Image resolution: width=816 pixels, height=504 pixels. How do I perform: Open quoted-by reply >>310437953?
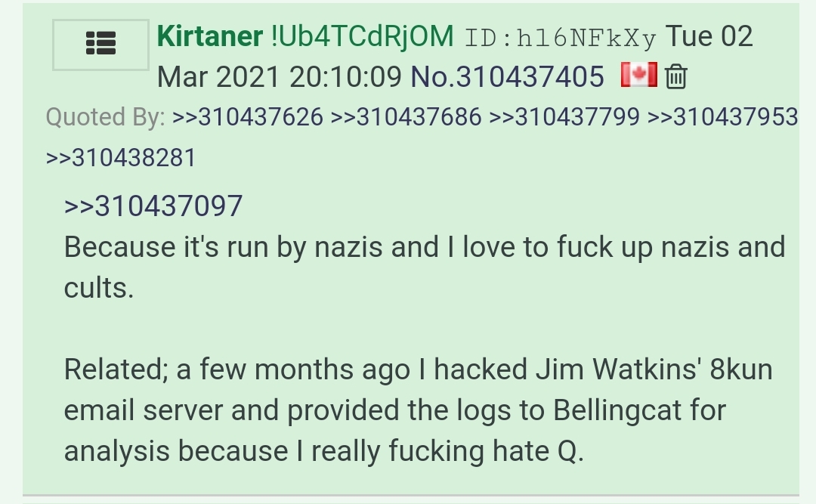click(723, 116)
